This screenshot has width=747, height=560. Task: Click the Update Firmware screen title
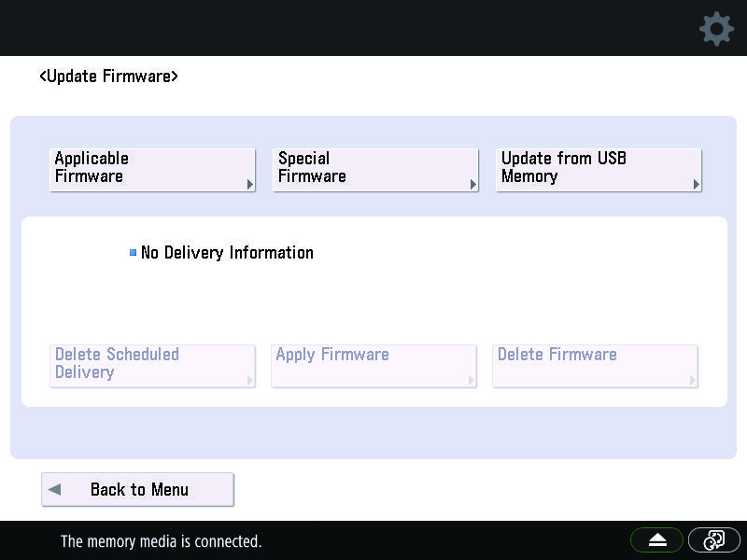(108, 77)
